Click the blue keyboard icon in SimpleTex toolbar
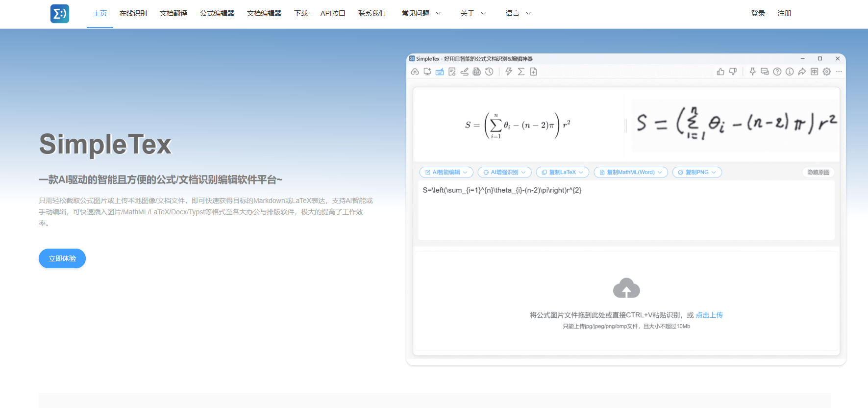Screen dimensions: 868x408 click(x=440, y=72)
